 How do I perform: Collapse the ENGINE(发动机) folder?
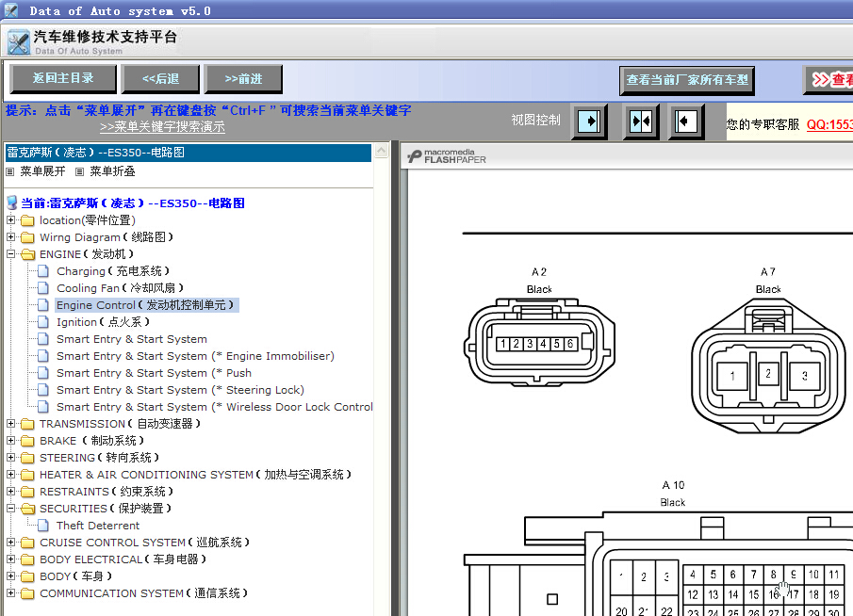point(10,254)
